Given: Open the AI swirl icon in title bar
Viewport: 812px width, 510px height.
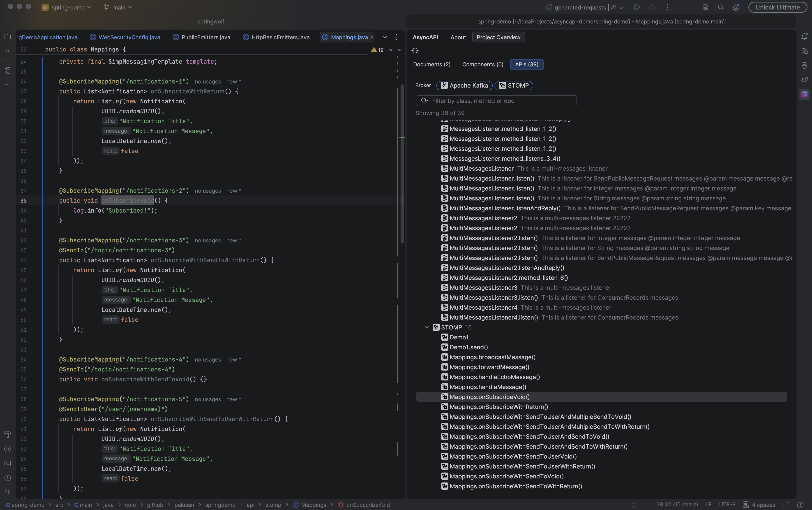Looking at the screenshot, I should (705, 7).
